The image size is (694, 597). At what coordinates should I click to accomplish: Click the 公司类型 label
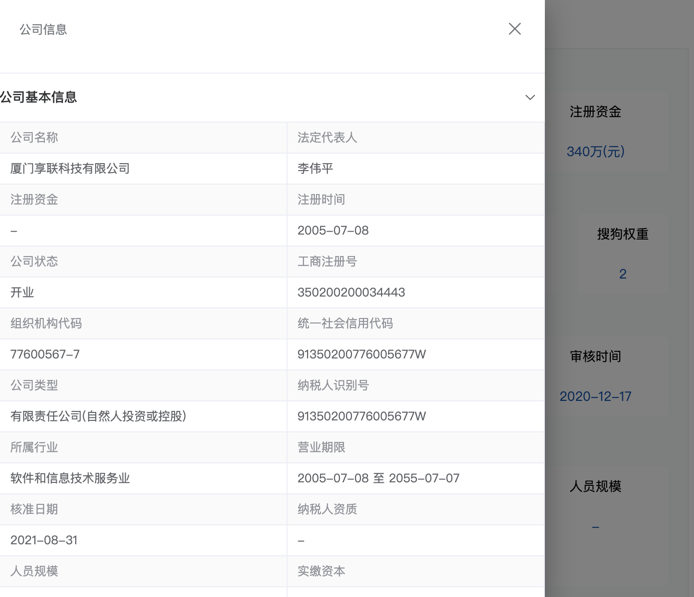click(34, 385)
